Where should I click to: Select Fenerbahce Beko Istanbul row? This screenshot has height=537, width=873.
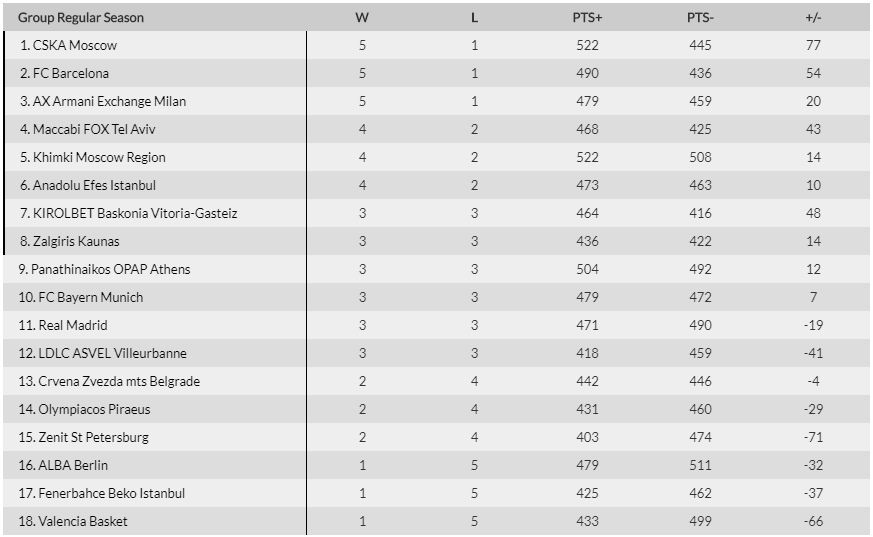tap(436, 493)
